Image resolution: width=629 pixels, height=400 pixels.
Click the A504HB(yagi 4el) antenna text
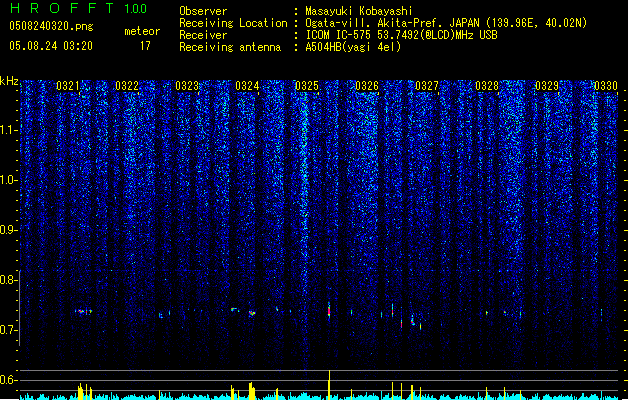pos(353,47)
